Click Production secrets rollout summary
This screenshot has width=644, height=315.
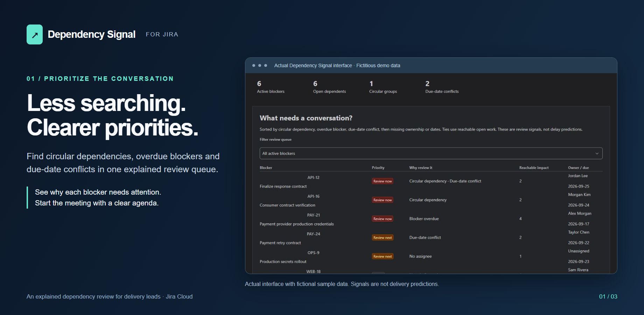[x=283, y=261]
